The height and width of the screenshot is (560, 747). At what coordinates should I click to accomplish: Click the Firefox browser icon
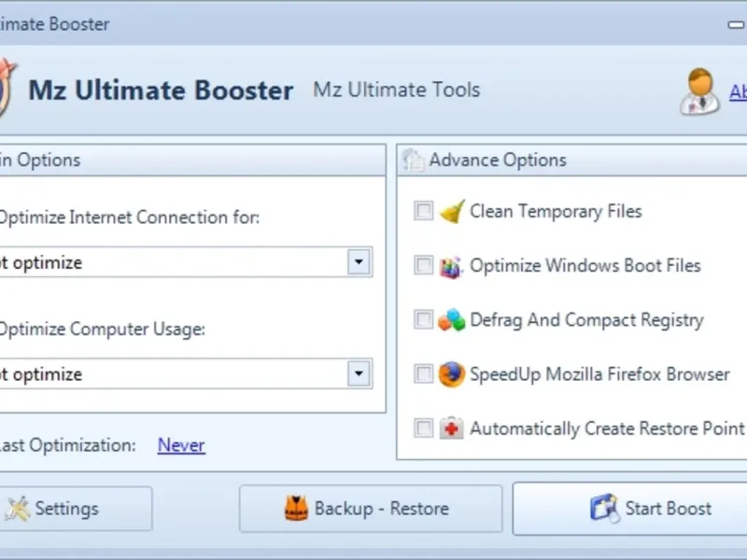451,374
